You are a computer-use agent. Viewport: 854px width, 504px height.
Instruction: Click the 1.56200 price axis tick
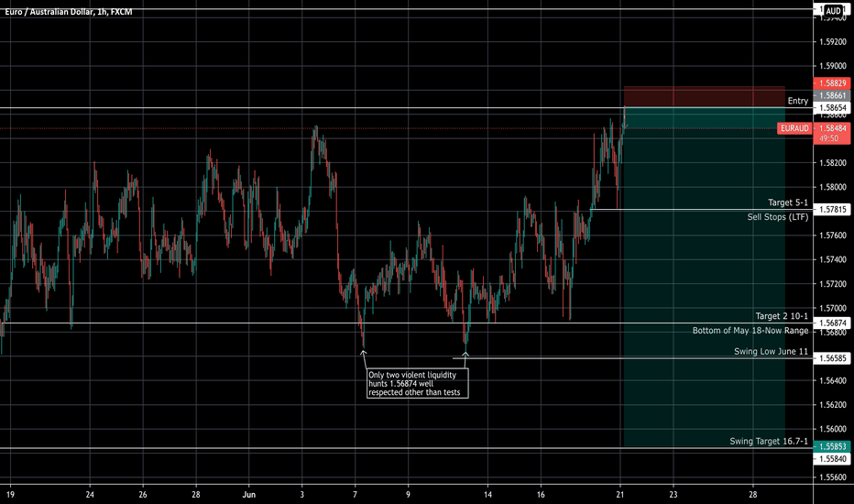(833, 405)
